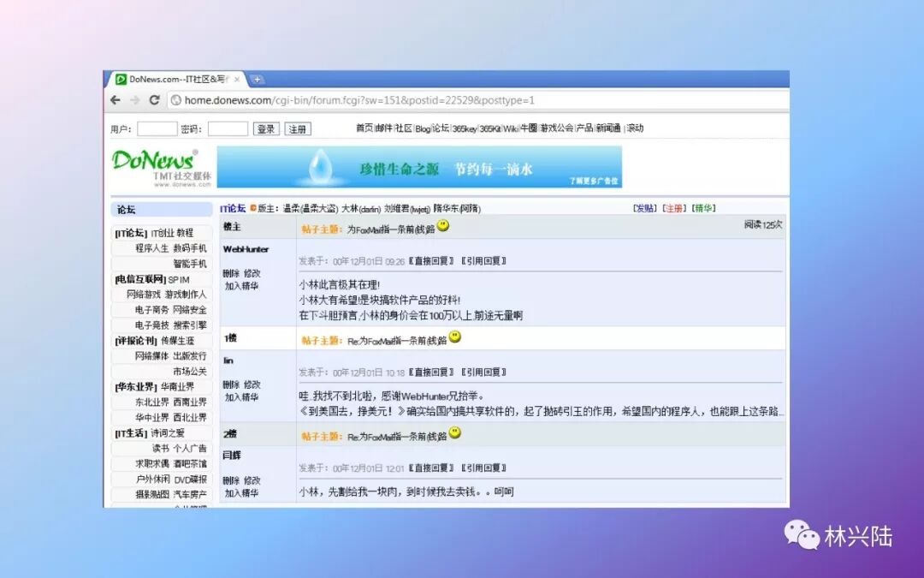Click the DoNews logo
Image resolution: width=924 pixels, height=578 pixels.
[x=161, y=168]
